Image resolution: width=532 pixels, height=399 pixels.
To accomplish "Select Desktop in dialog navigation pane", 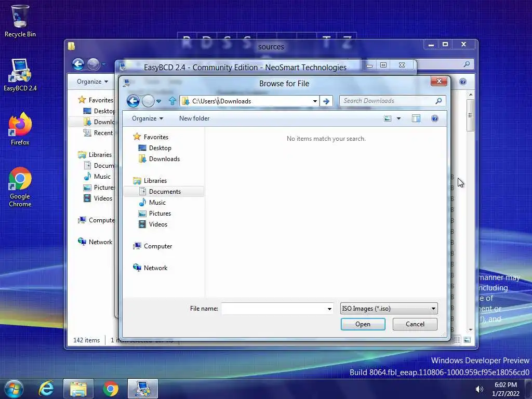I will pos(155,148).
